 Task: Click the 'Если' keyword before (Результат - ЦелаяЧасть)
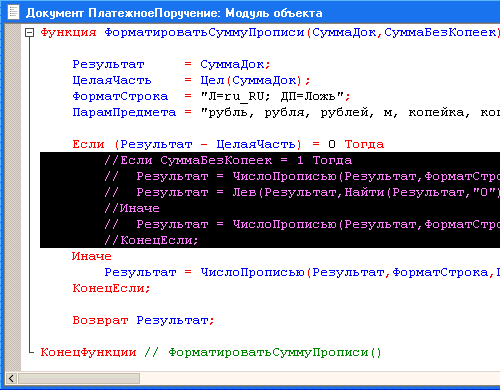click(x=88, y=144)
